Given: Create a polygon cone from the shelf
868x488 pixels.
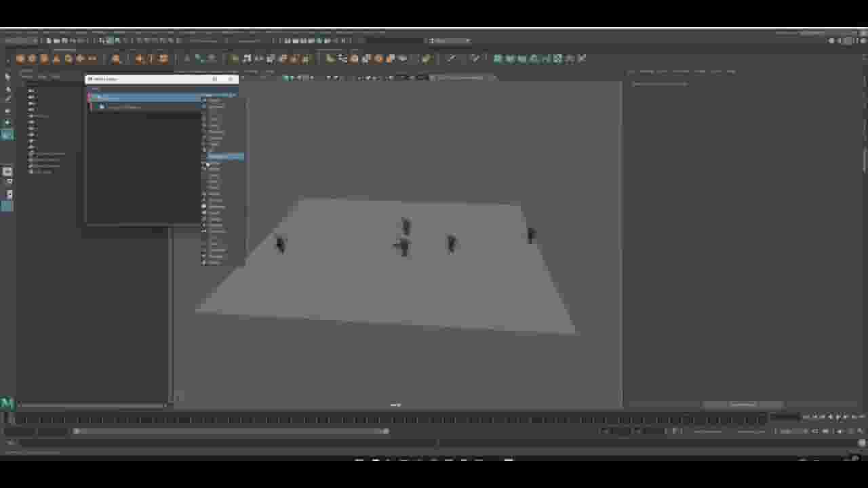Looking at the screenshot, I should 56,59.
